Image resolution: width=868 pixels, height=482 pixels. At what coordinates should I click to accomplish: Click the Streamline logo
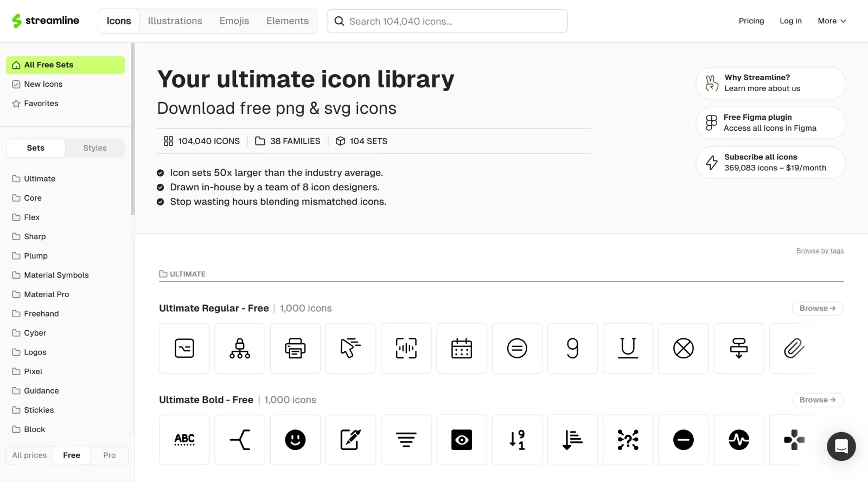[x=46, y=21]
